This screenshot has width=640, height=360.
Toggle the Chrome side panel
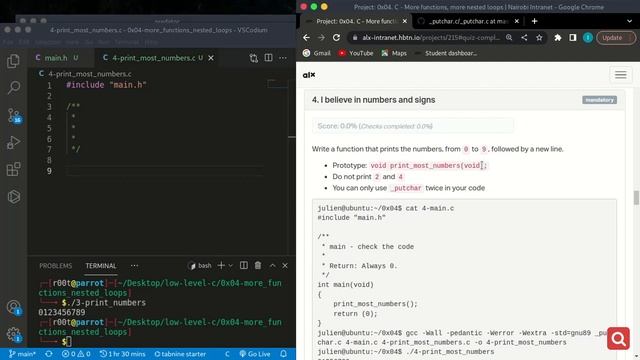(x=573, y=38)
